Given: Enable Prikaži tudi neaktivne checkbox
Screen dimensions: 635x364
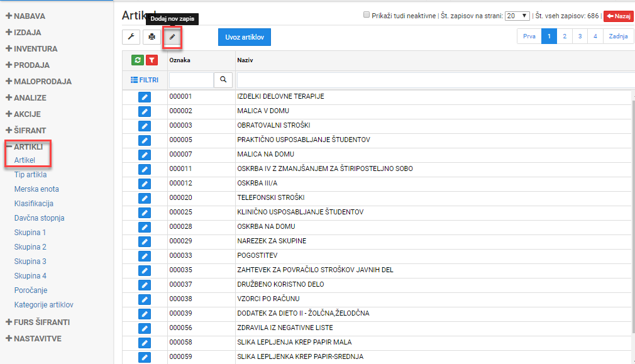Looking at the screenshot, I should [x=367, y=15].
